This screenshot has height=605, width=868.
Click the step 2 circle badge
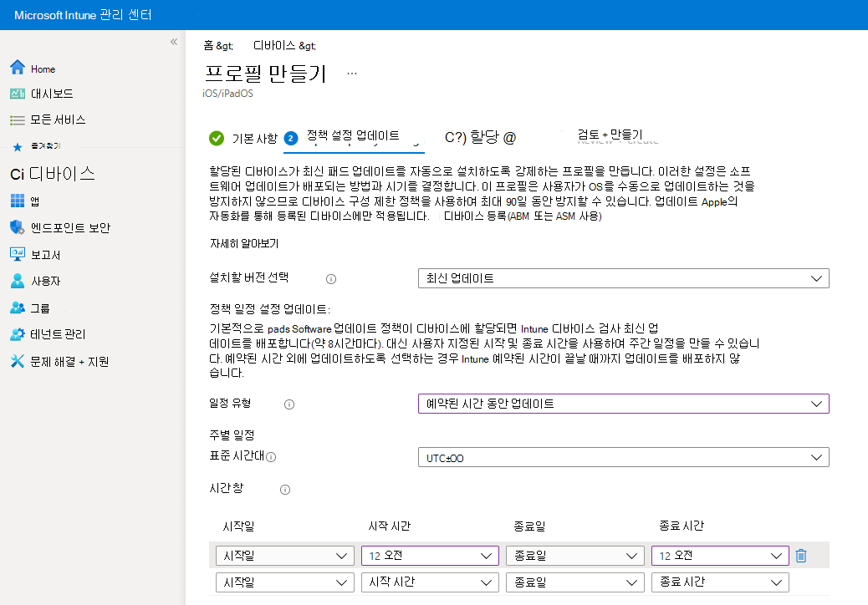coord(291,138)
